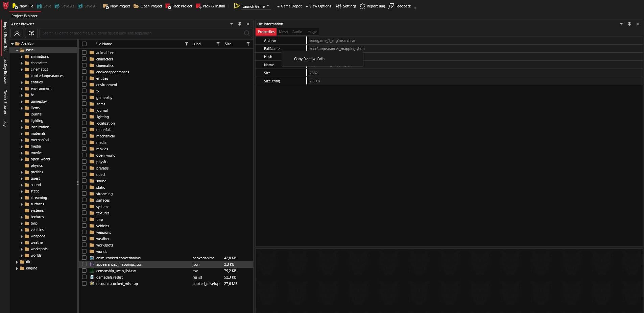
Task: Create a new file using New File icon
Action: [15, 6]
